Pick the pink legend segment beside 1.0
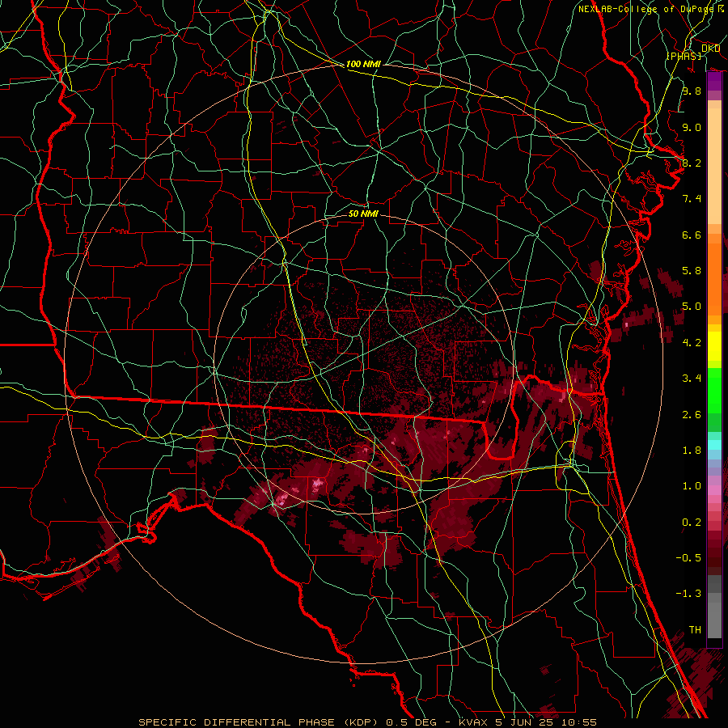This screenshot has height=728, width=728. [714, 489]
